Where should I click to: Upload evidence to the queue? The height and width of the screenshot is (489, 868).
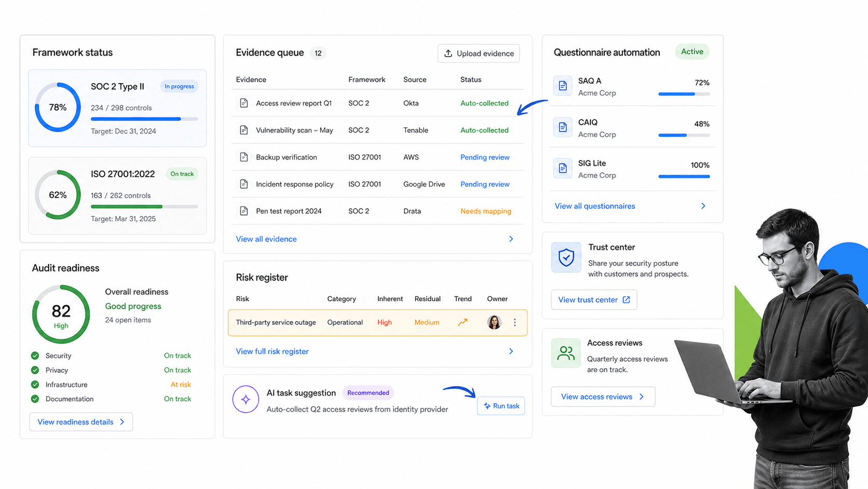479,54
